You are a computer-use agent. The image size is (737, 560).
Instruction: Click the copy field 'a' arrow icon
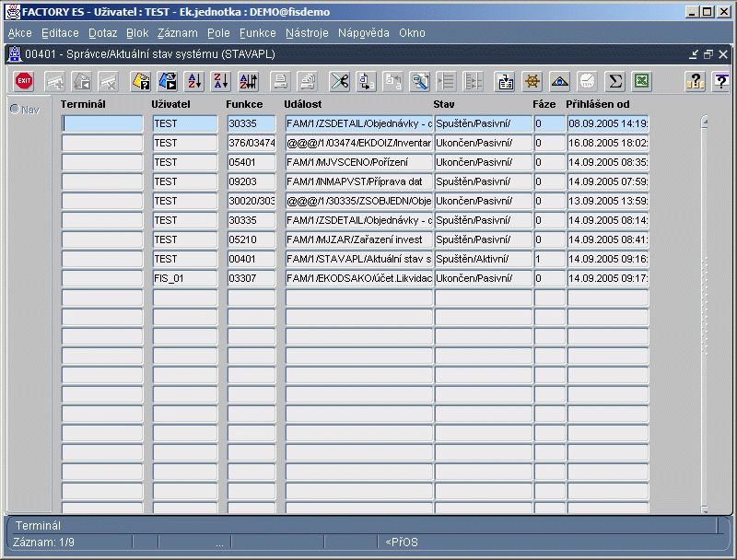366,81
